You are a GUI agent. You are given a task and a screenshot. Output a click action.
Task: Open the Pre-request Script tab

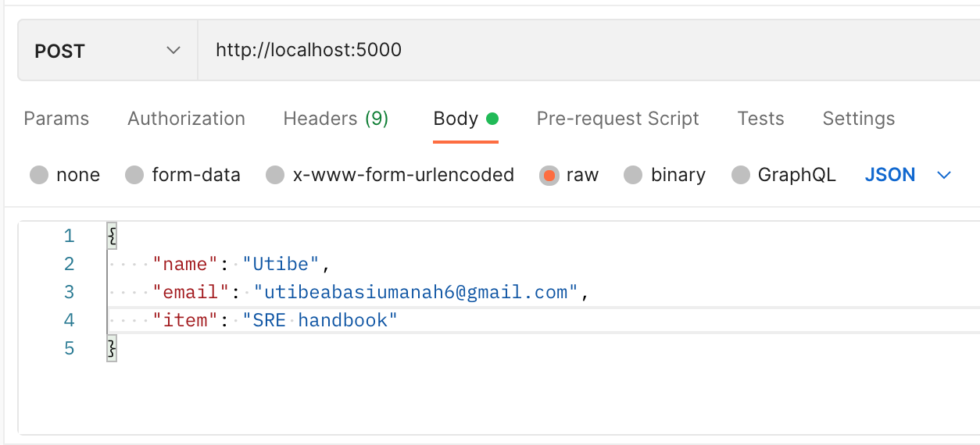pos(617,119)
